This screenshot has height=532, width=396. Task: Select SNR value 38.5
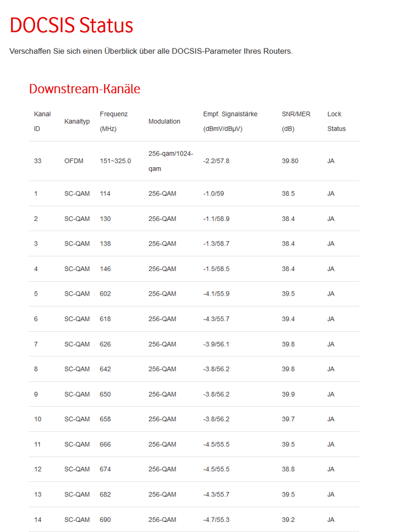point(288,194)
